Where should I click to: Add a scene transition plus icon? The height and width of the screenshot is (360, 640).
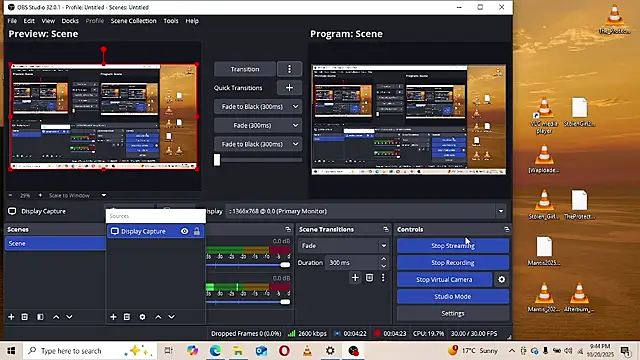tap(355, 278)
